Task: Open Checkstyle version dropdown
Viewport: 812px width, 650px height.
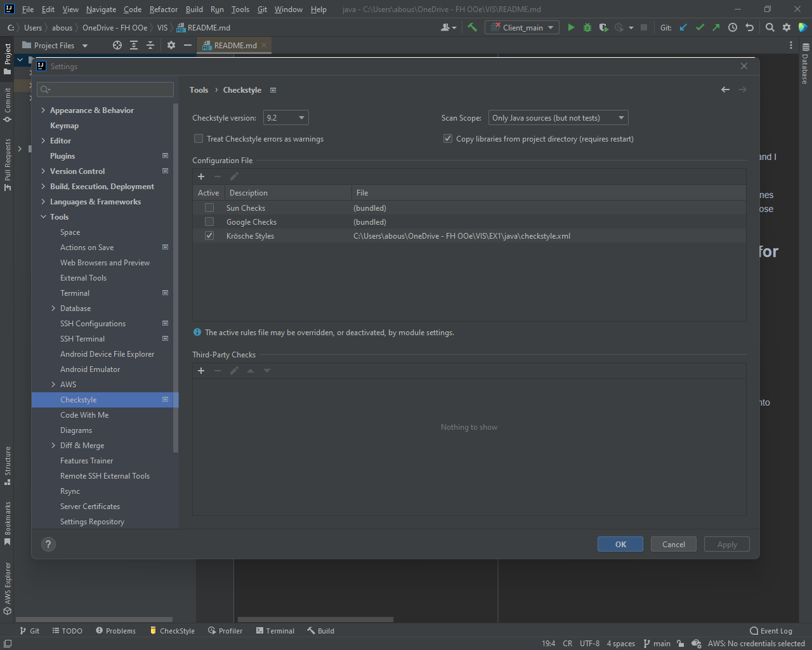Action: click(x=285, y=117)
